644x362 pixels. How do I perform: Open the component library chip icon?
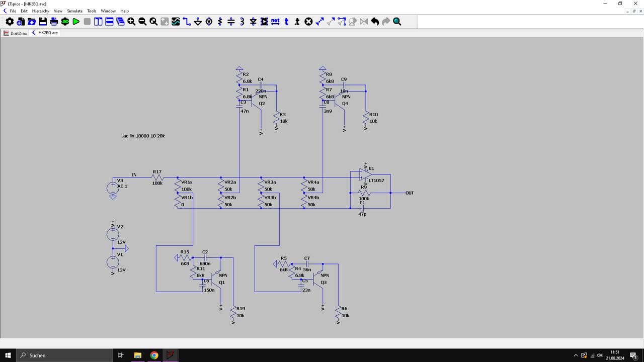[264, 22]
